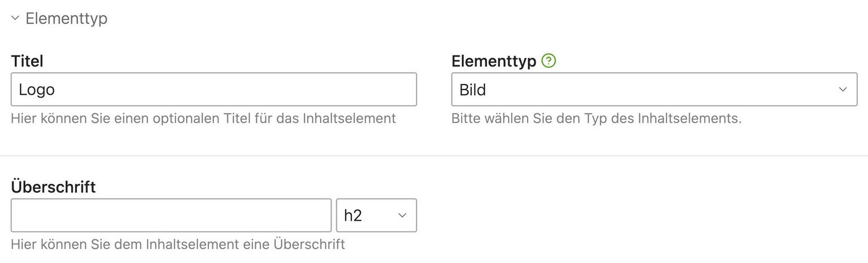Screen dimensions: 868x263
Task: Click the Titel input field containing Logo
Action: [214, 89]
